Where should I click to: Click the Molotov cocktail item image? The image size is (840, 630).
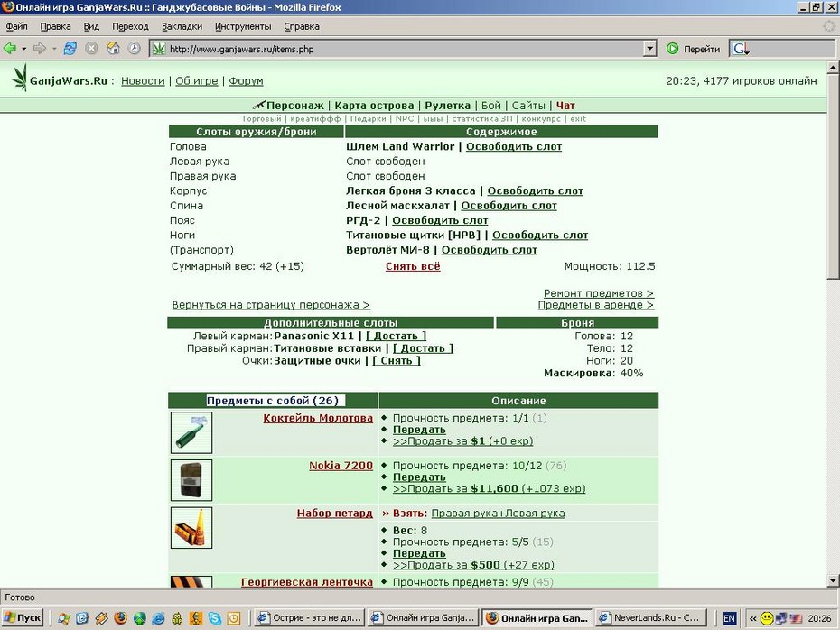(x=191, y=432)
